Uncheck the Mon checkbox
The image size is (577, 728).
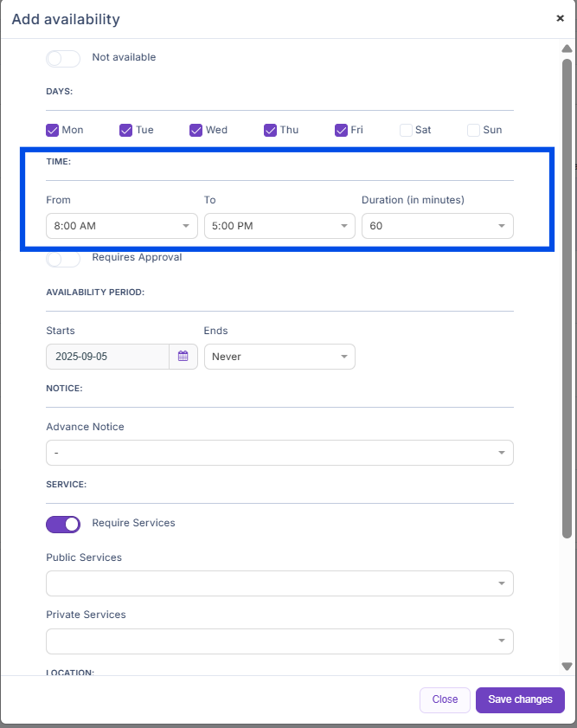tap(53, 130)
